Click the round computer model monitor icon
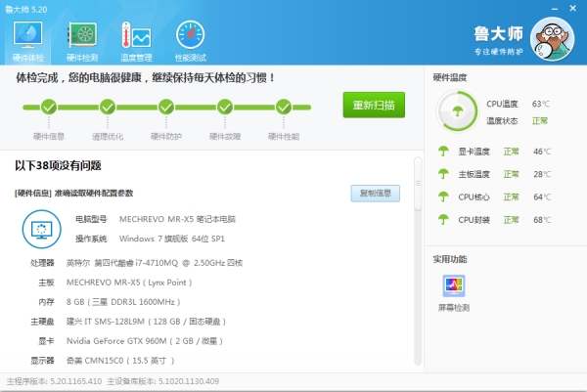The height and width of the screenshot is (392, 587). [41, 229]
